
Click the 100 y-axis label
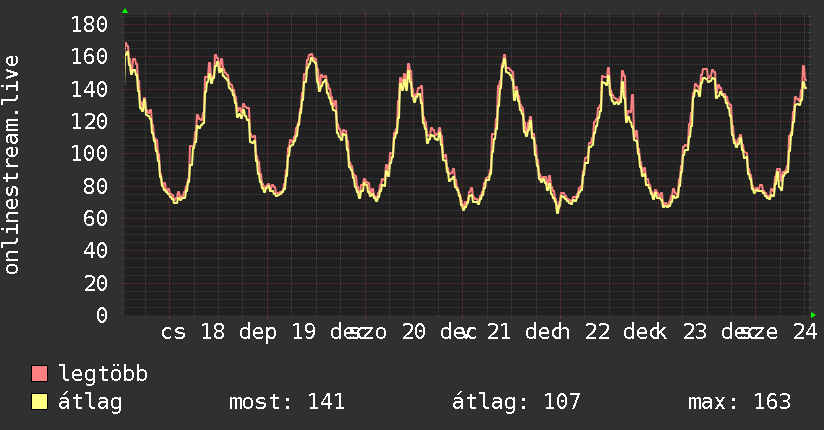click(89, 153)
